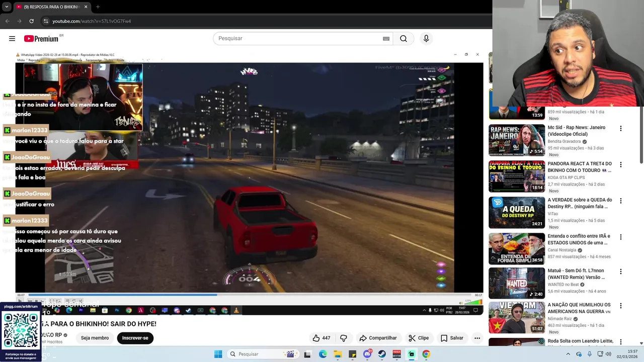Open options menu for Mc Sid Rap News video
Viewport: 644px width, 362px height.
620,129
